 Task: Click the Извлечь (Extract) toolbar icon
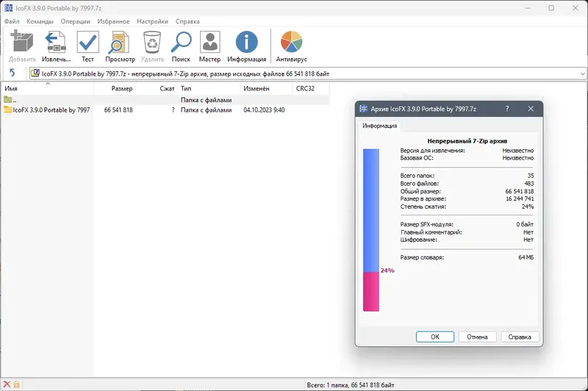tap(56, 42)
